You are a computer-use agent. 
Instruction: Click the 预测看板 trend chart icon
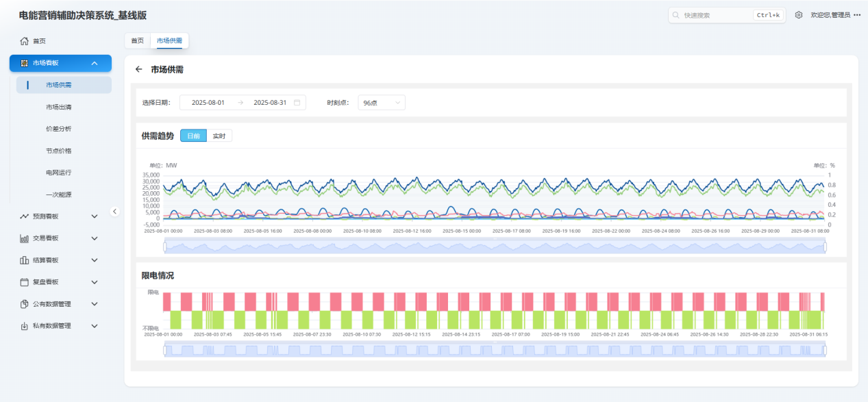[x=25, y=216]
